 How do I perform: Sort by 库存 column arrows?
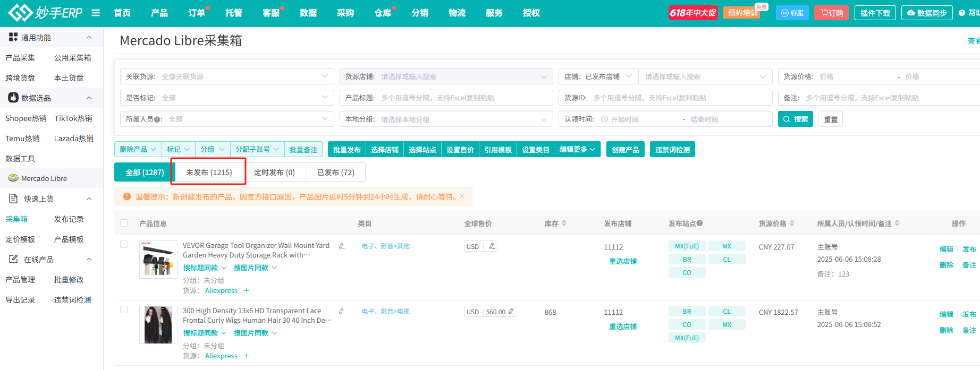pyautogui.click(x=564, y=223)
